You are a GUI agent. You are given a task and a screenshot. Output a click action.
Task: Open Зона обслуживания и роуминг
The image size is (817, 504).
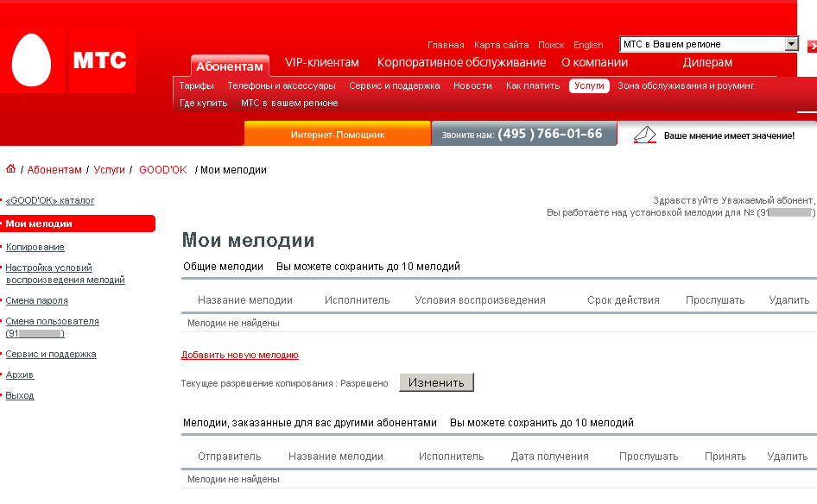(x=685, y=86)
